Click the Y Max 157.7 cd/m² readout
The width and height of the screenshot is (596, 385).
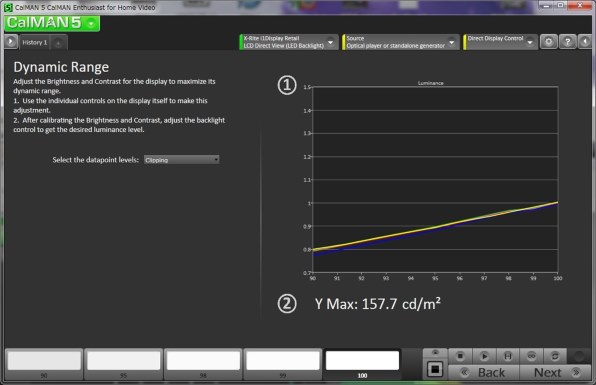click(x=377, y=304)
